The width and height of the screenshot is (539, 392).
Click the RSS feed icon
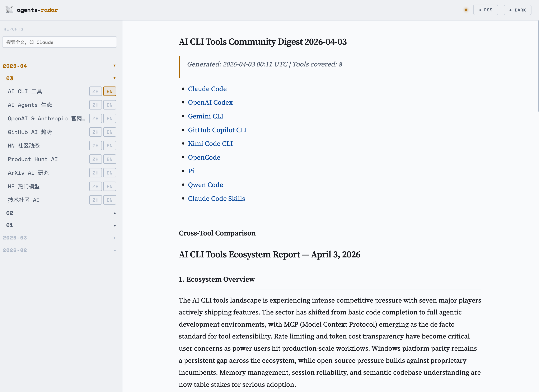[480, 10]
